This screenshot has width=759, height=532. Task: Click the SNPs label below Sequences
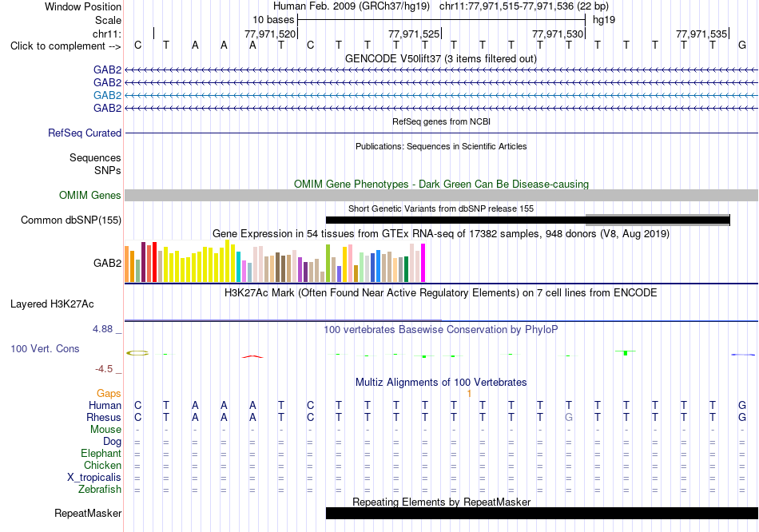108,170
